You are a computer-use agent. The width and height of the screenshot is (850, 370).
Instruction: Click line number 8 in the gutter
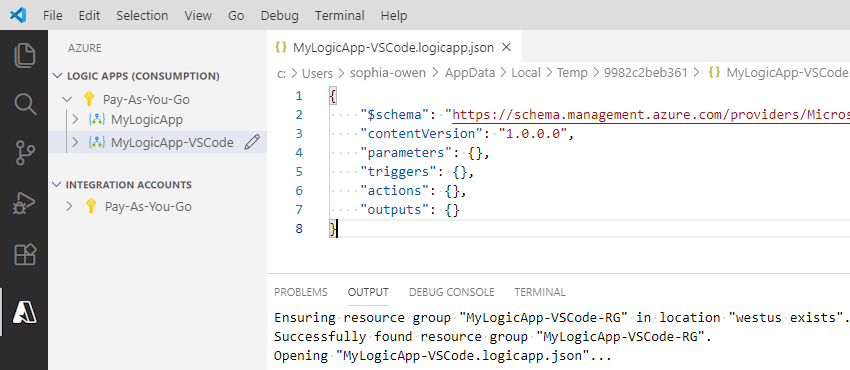299,229
